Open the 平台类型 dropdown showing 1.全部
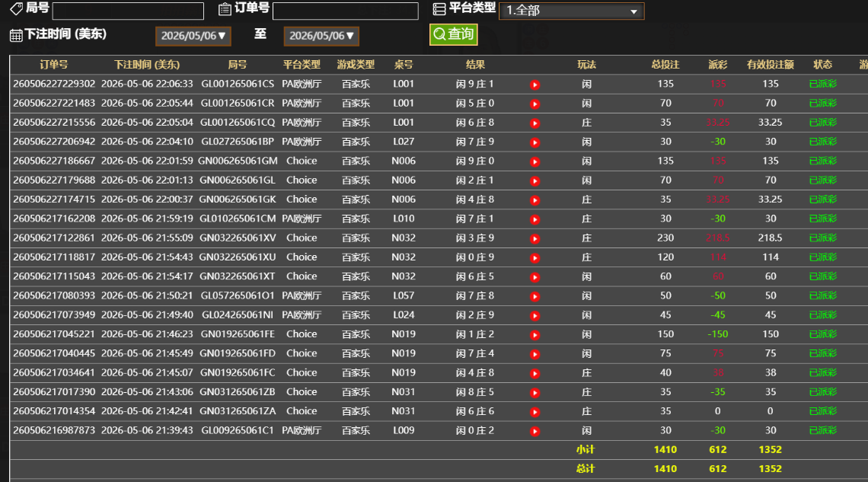868x482 pixels. pos(571,11)
